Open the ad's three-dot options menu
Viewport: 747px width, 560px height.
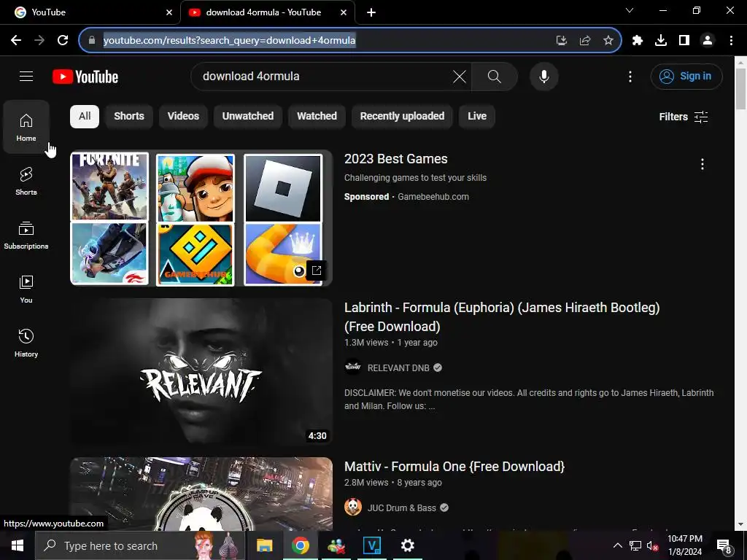pos(703,164)
